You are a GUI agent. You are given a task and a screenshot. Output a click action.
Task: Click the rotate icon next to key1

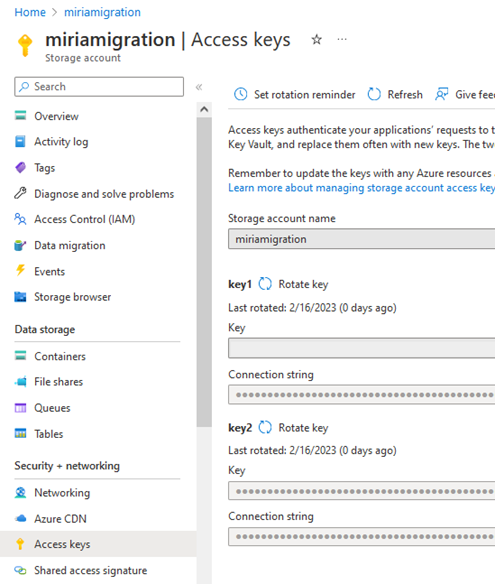[x=265, y=284]
